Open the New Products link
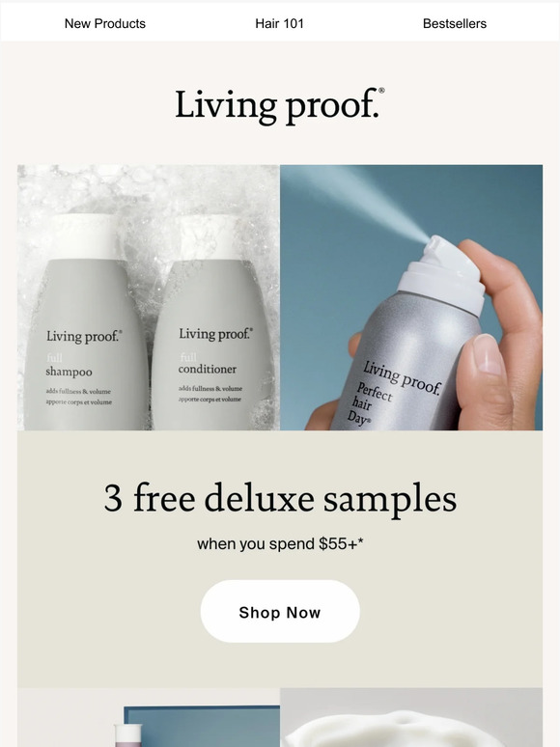The width and height of the screenshot is (560, 747). pyautogui.click(x=105, y=23)
